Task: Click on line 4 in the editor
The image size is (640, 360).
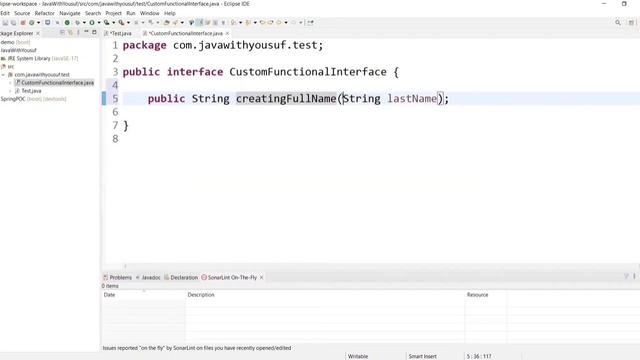Action: click(381, 85)
